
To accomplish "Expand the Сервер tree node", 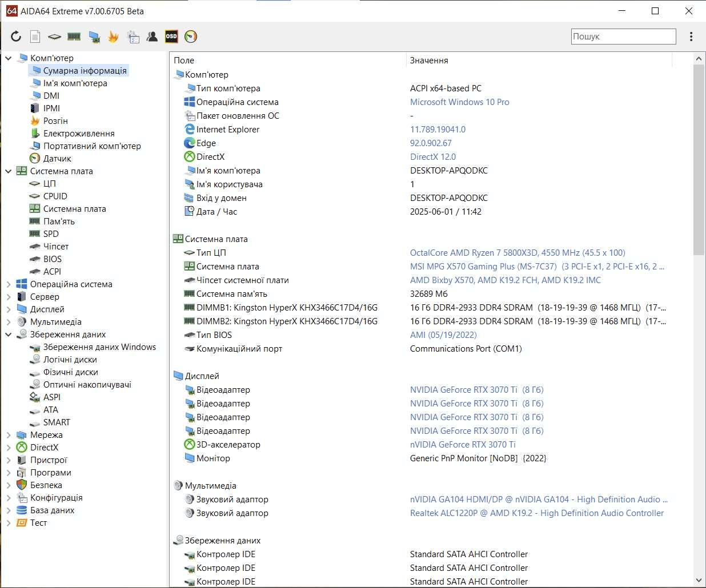I will point(9,296).
